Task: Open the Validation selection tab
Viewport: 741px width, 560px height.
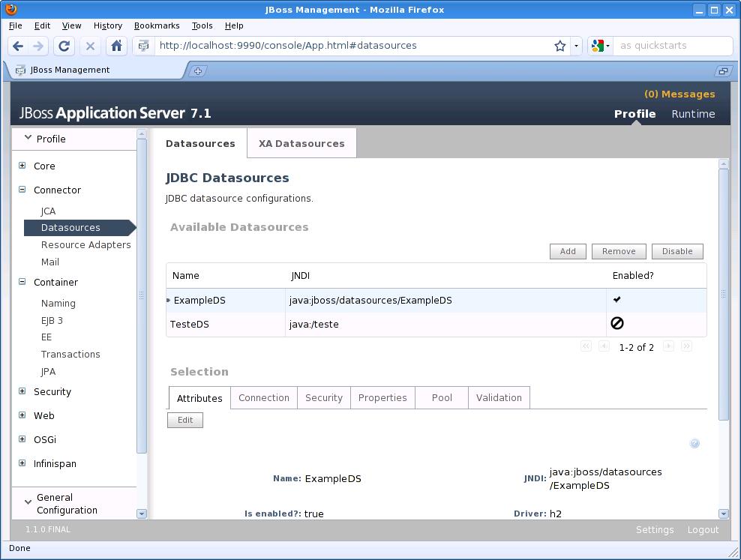Action: [x=499, y=397]
